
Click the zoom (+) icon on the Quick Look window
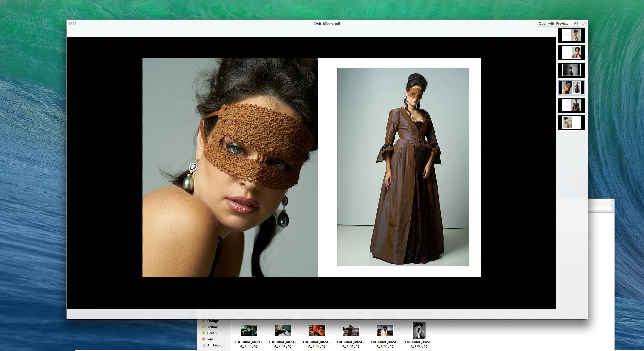[74, 23]
